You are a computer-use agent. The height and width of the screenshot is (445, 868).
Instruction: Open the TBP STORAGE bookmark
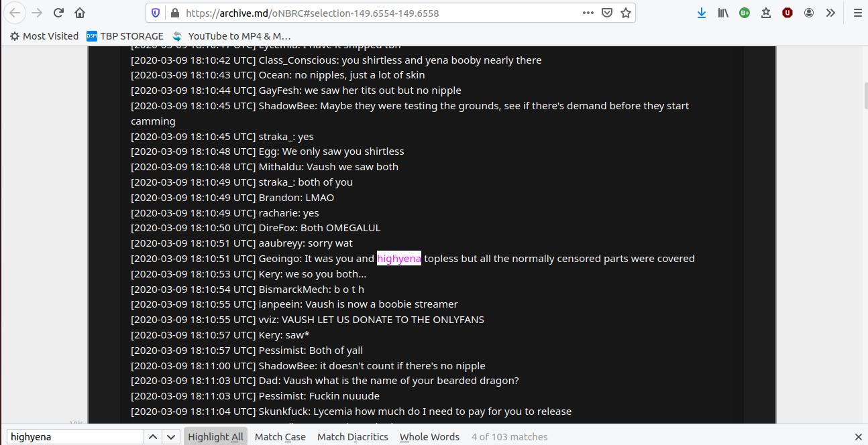point(125,36)
